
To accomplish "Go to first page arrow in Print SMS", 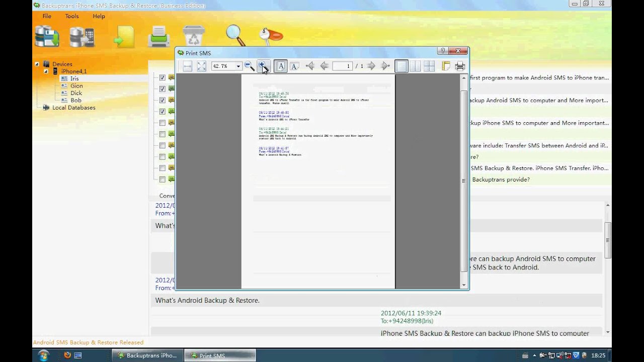I will [310, 66].
